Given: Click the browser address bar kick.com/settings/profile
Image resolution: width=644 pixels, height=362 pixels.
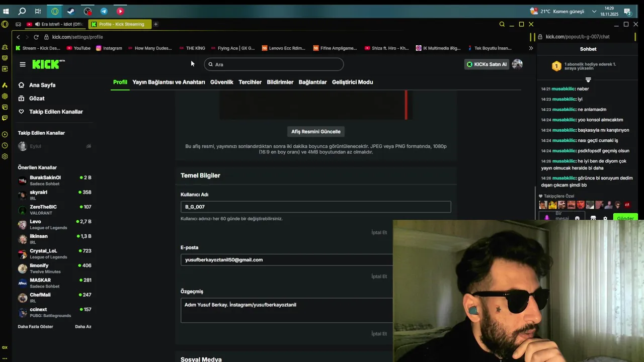Looking at the screenshot, I should pos(77,37).
